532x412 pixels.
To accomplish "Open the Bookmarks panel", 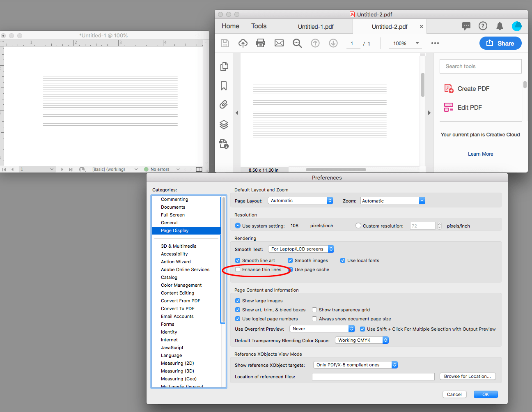I will (224, 85).
